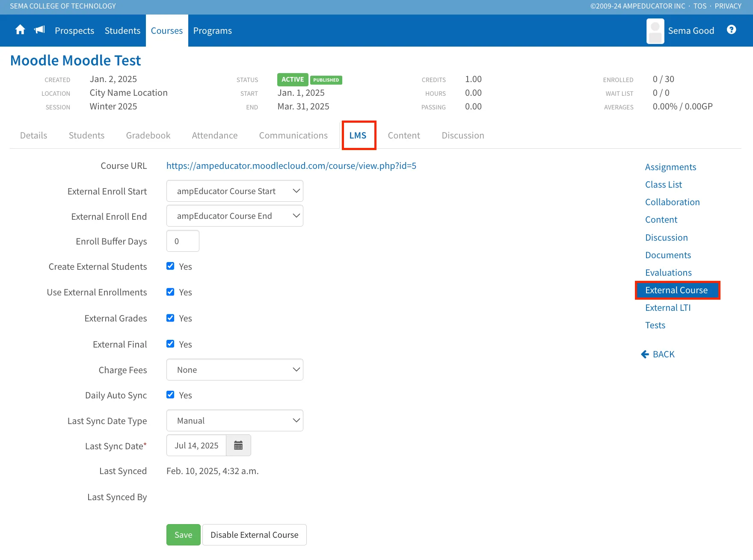Click Disable External Course button
Viewport: 753px width, 560px height.
[x=255, y=535]
